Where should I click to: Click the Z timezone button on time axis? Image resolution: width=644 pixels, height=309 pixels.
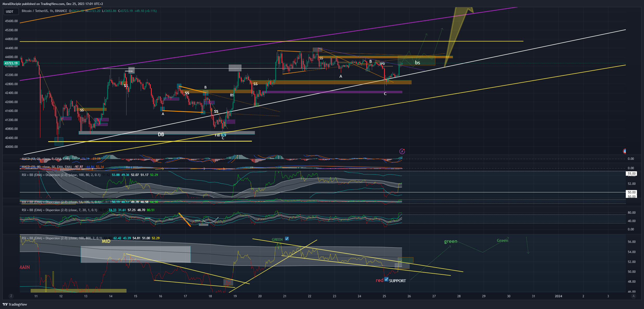point(11,296)
